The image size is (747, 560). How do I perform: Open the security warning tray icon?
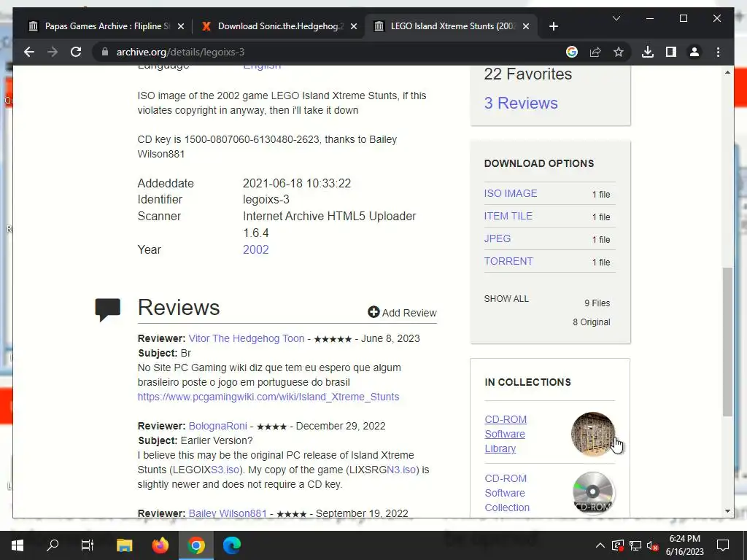(x=617, y=545)
